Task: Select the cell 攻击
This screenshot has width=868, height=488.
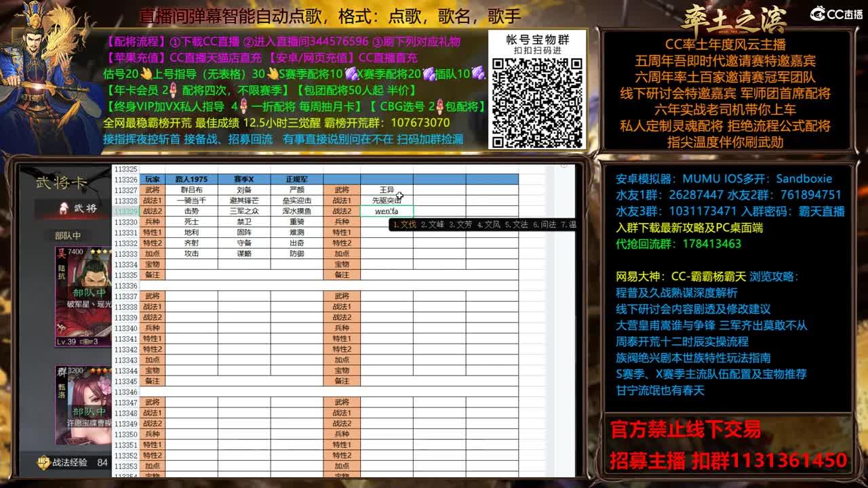Action: point(191,253)
